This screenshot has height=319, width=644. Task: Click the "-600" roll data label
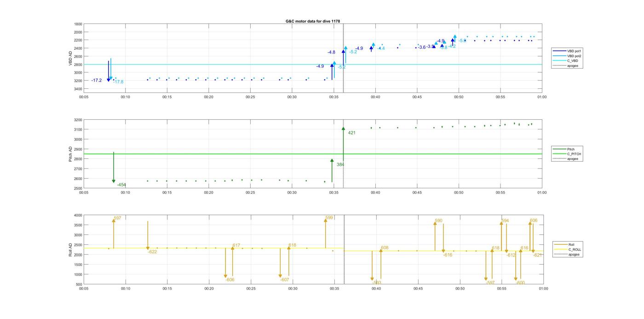click(x=520, y=283)
